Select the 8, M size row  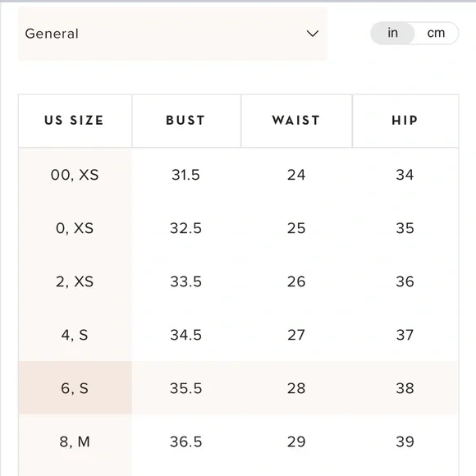point(238,442)
